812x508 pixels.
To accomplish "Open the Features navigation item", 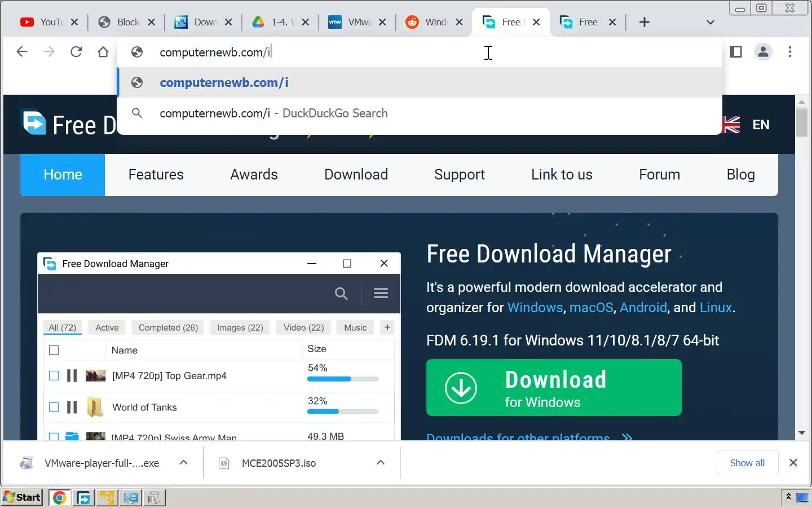I will tap(156, 174).
